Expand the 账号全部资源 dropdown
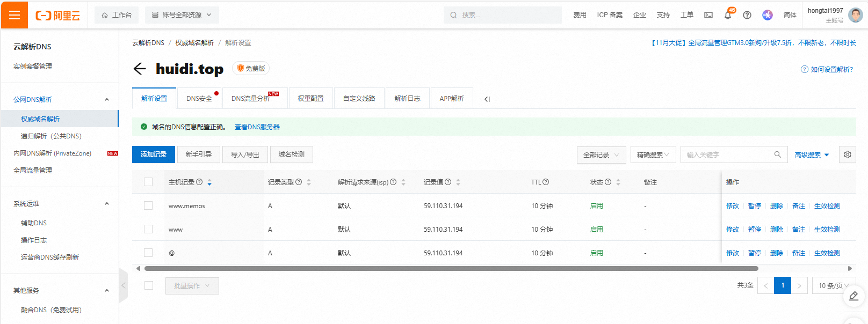 (x=182, y=15)
